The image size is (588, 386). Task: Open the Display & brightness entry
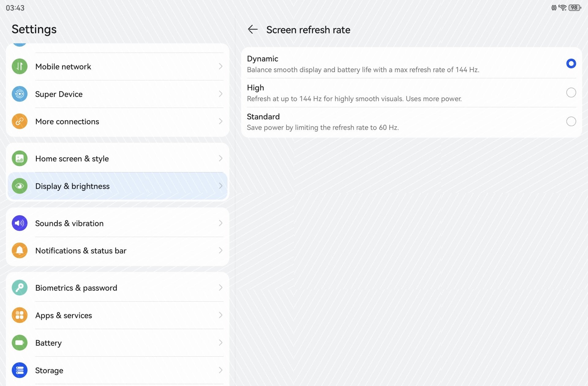[x=118, y=186]
